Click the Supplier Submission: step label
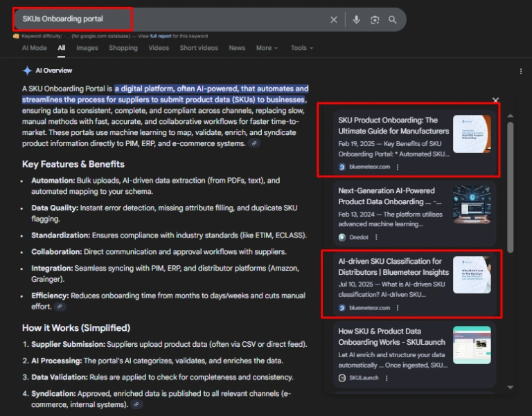This screenshot has height=416, width=532. click(x=68, y=344)
